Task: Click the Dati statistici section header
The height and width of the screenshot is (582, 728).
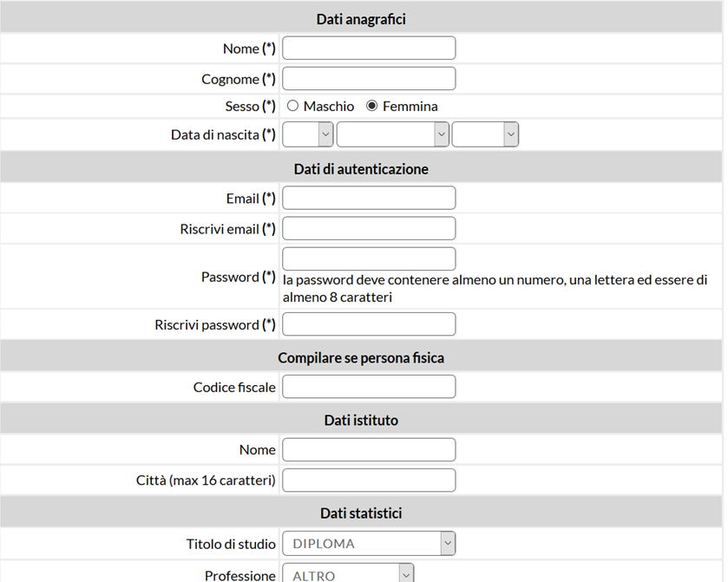Action: (x=361, y=513)
